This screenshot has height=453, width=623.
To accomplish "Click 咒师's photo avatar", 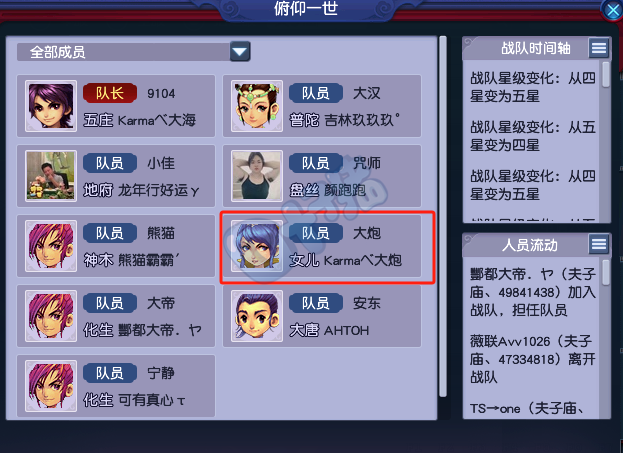I will 257,176.
